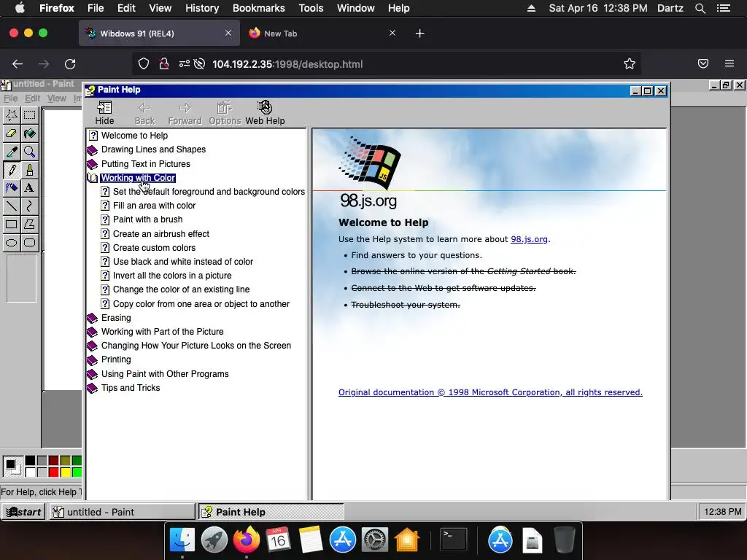Open the Original documentation copyright link

(x=490, y=392)
